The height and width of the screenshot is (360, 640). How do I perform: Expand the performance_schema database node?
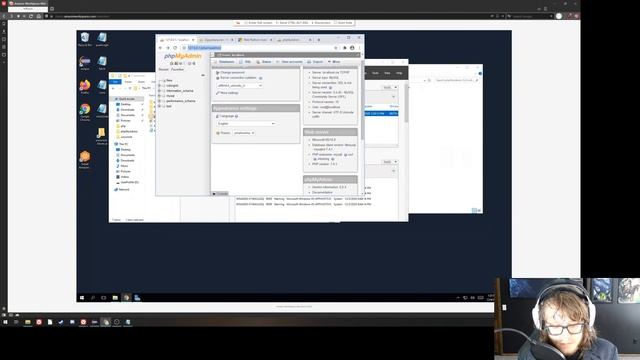point(160,101)
